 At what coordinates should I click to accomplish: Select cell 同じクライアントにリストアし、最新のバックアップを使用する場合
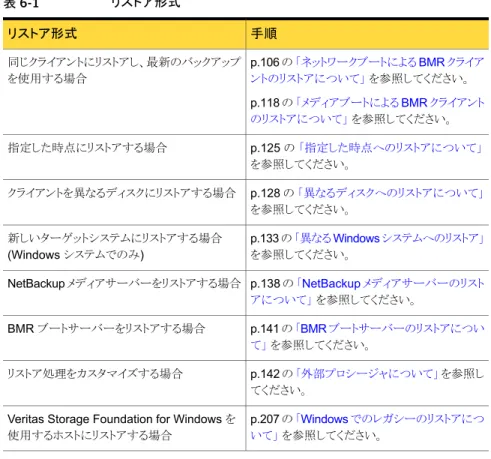pyautogui.click(x=124, y=92)
